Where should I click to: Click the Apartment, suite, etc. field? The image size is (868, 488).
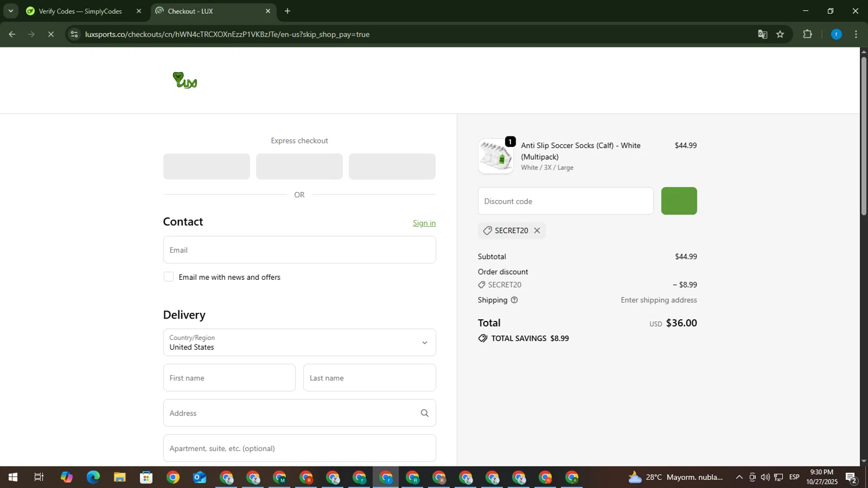point(299,448)
